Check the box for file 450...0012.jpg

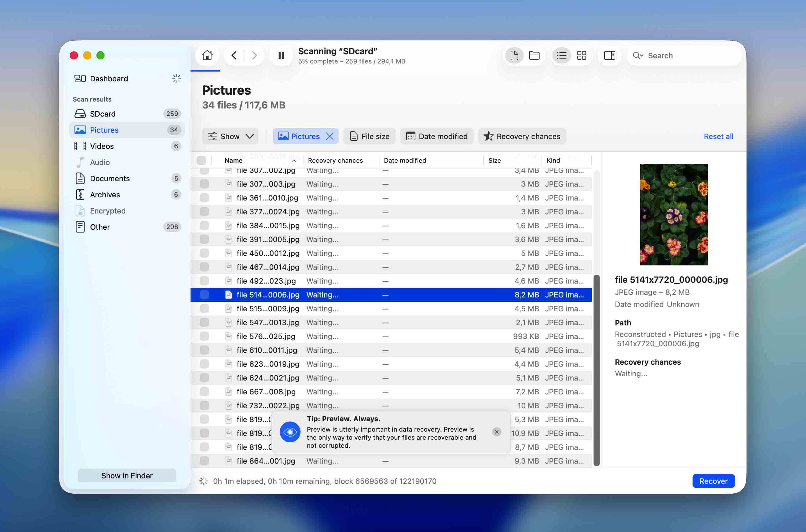tap(204, 253)
